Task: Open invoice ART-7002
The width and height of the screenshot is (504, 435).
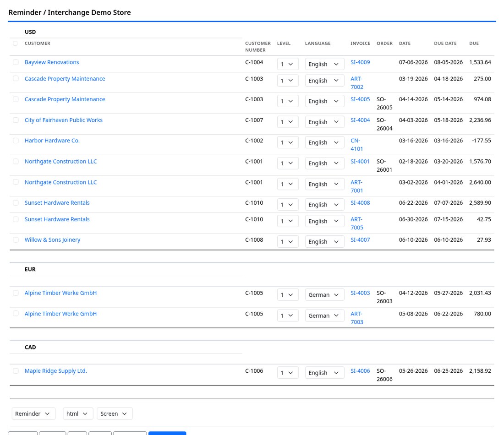Action: point(356,83)
